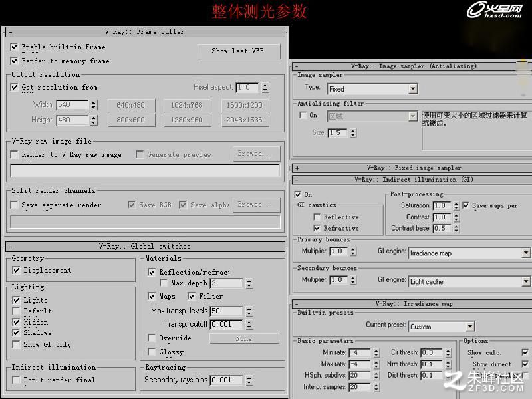Image resolution: width=532 pixels, height=399 pixels.
Task: Open the antialiasing filter type dropdown
Action: [412, 116]
